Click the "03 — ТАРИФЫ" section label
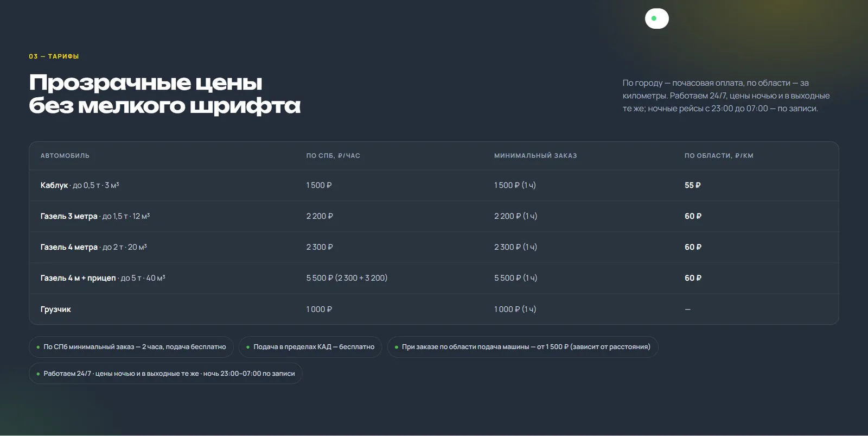This screenshot has height=436, width=868. click(54, 56)
